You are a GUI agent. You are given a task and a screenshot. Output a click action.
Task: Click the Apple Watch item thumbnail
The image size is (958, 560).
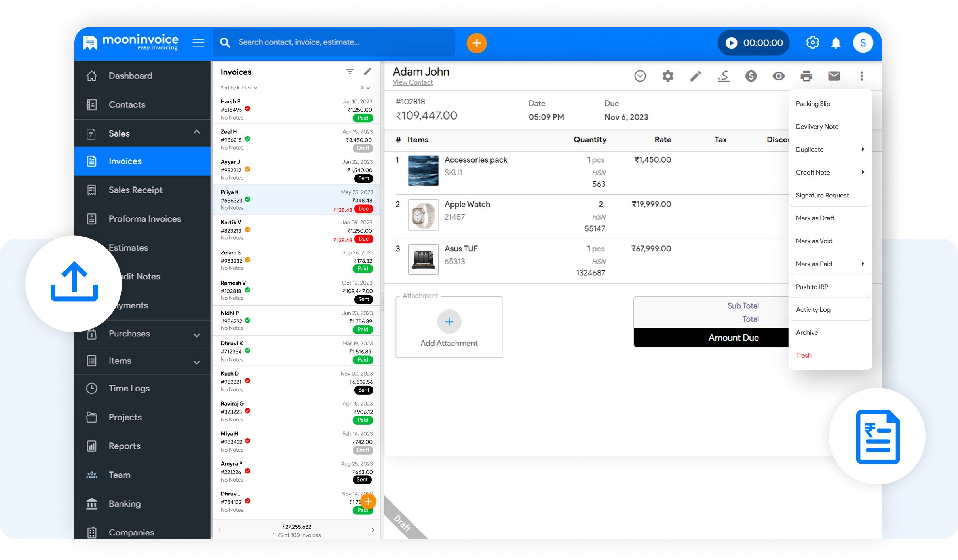click(x=423, y=215)
